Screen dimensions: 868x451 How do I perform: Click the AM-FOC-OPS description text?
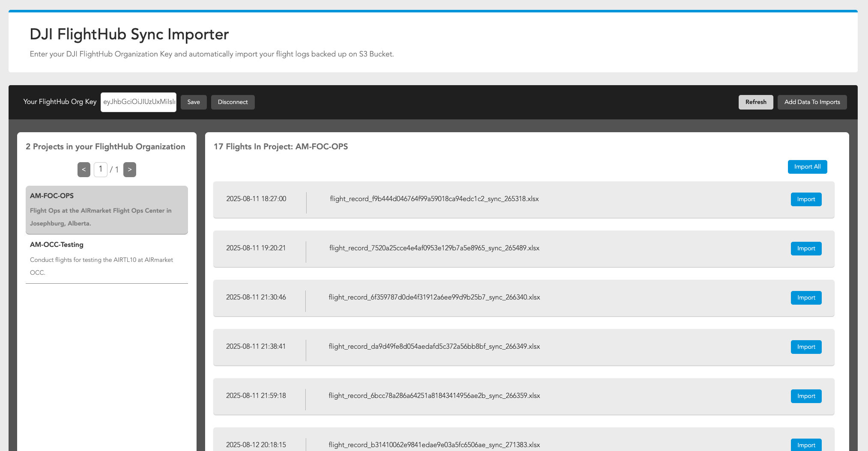click(x=101, y=217)
